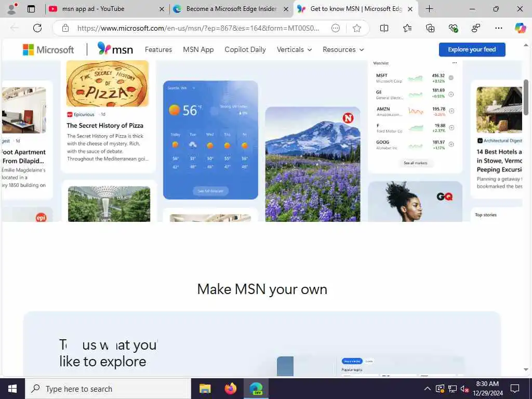The image size is (532, 399).
Task: Open Browser essentials heart icon
Action: tap(453, 28)
